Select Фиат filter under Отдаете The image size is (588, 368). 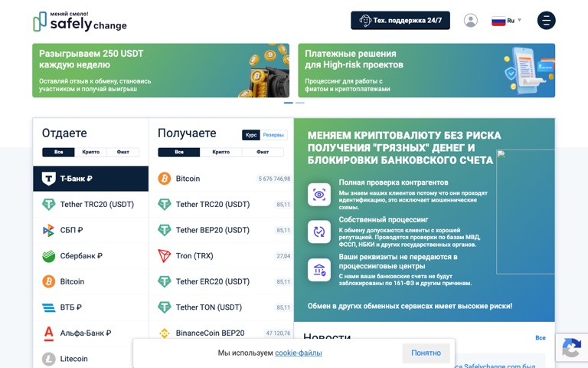tap(123, 152)
